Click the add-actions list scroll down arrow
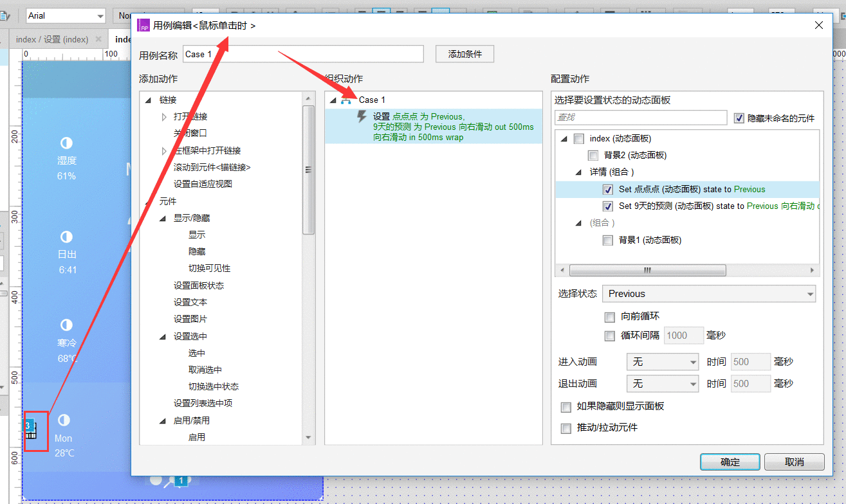The image size is (846, 504). pyautogui.click(x=308, y=437)
